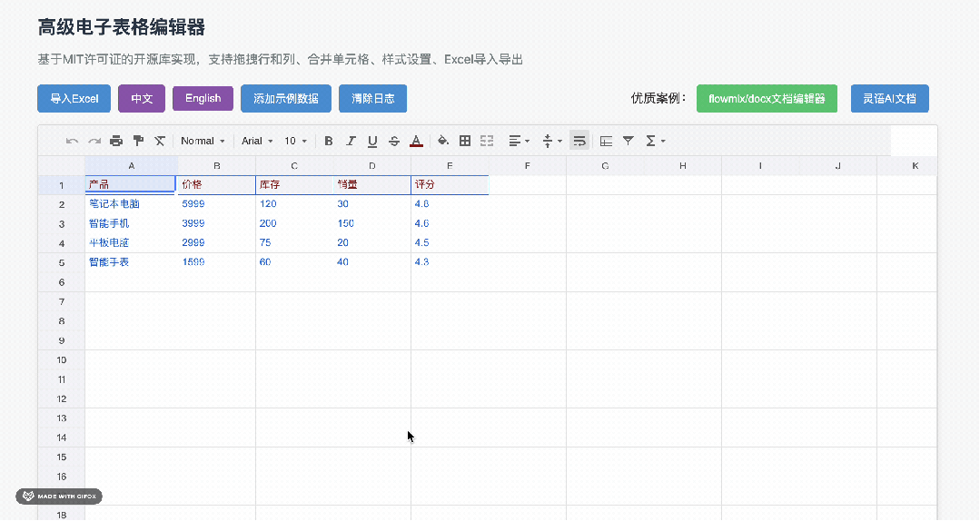Click cell containing 智能手表
Viewport: 980px width, 521px height.
pos(132,262)
